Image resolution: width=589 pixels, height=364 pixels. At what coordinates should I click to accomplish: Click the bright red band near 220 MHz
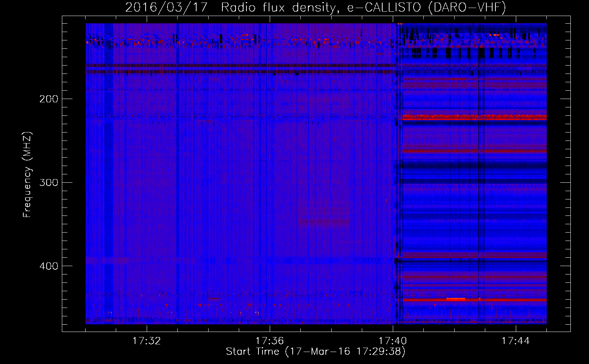point(474,118)
